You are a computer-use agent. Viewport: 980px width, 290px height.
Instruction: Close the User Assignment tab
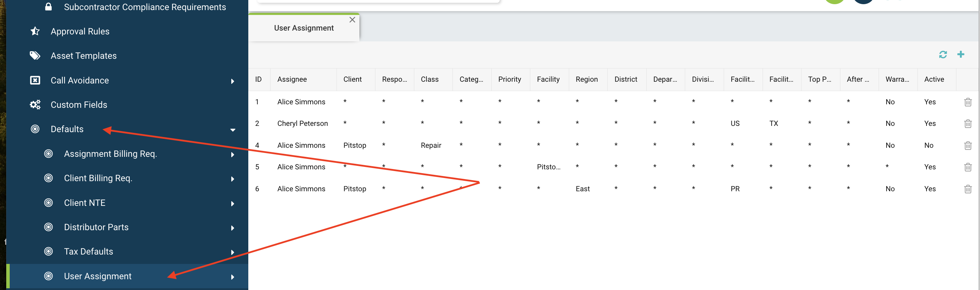[x=352, y=20]
